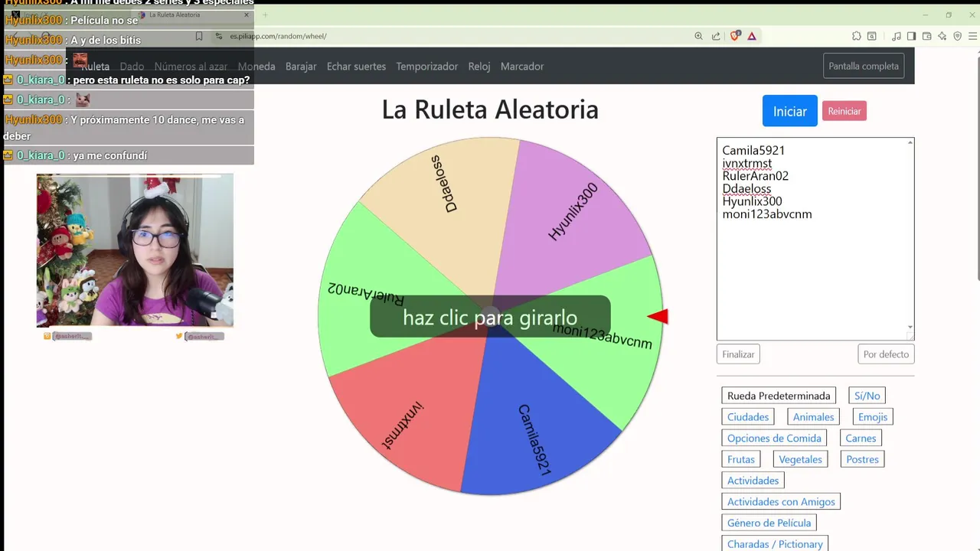Open the Moneda page
The width and height of the screenshot is (980, 551).
coord(256,67)
